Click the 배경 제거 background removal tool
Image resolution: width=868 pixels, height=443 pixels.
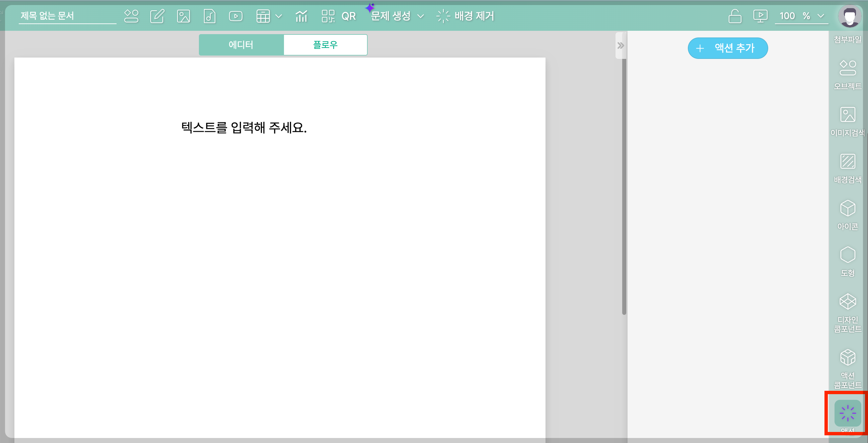[x=465, y=16]
